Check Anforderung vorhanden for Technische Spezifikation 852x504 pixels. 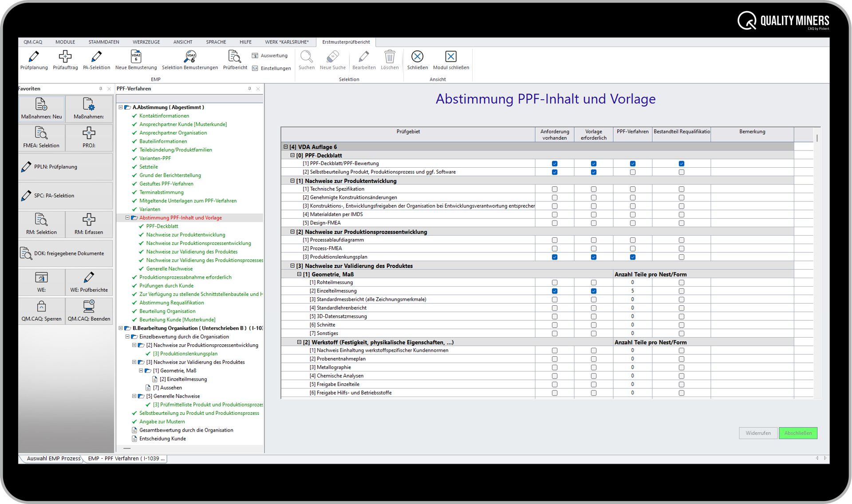pyautogui.click(x=554, y=189)
